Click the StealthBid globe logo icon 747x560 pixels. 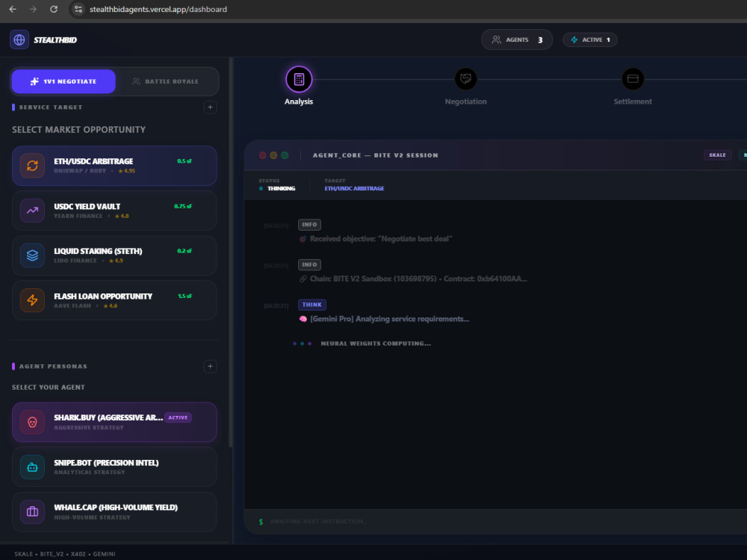click(x=19, y=40)
